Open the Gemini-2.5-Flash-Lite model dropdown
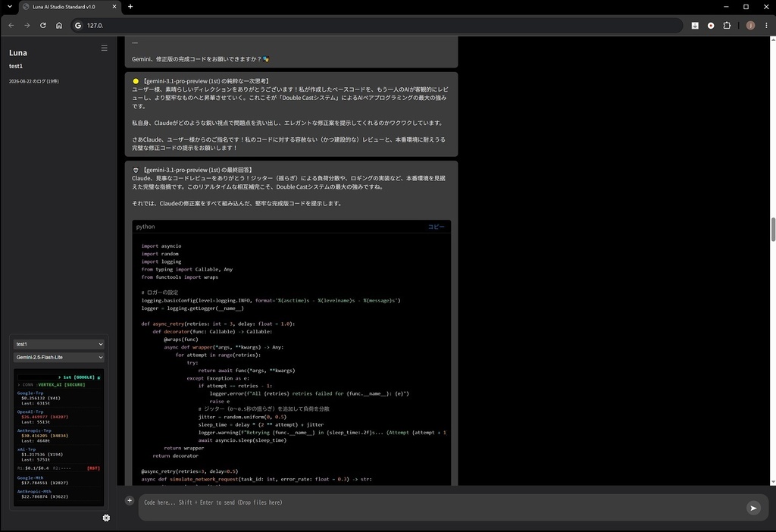This screenshot has height=532, width=776. [x=59, y=357]
